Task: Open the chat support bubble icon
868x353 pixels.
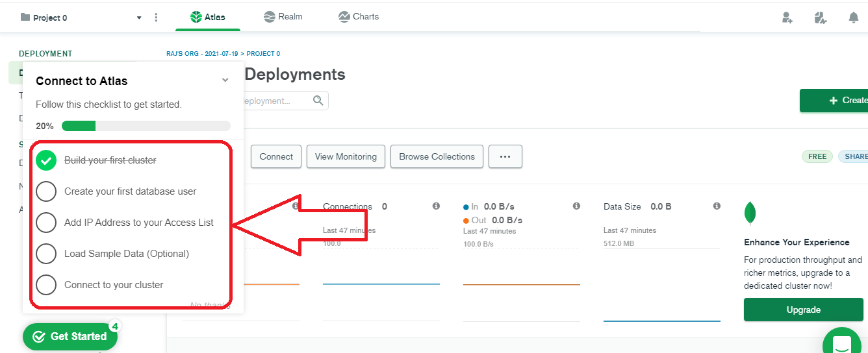Action: [x=842, y=341]
